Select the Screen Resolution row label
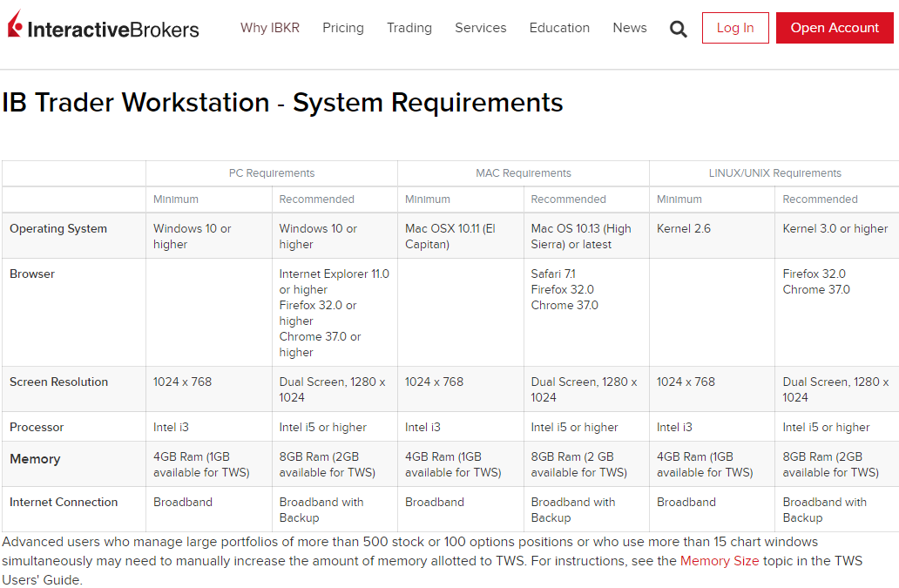Viewport: 899px width, 588px height. pyautogui.click(x=59, y=382)
